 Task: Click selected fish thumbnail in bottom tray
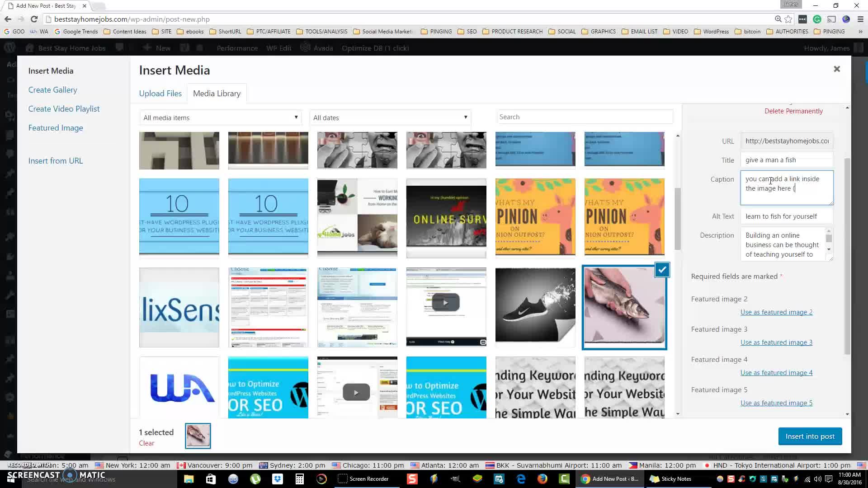(198, 436)
